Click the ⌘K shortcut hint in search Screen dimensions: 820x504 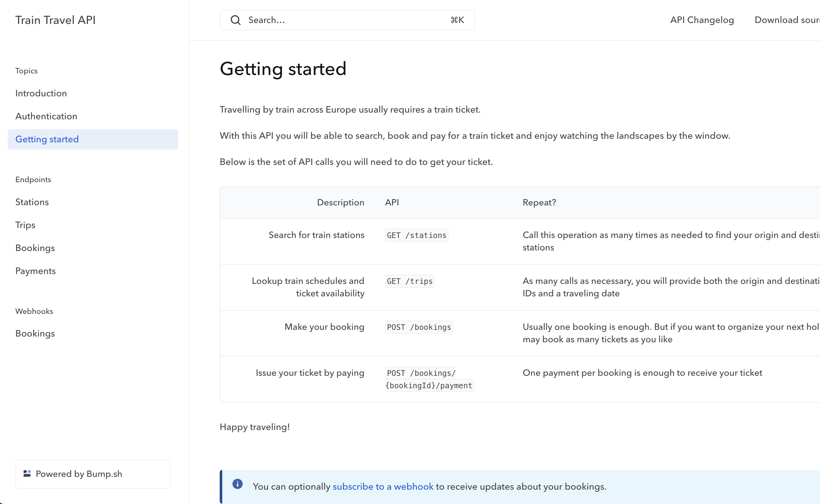[457, 20]
